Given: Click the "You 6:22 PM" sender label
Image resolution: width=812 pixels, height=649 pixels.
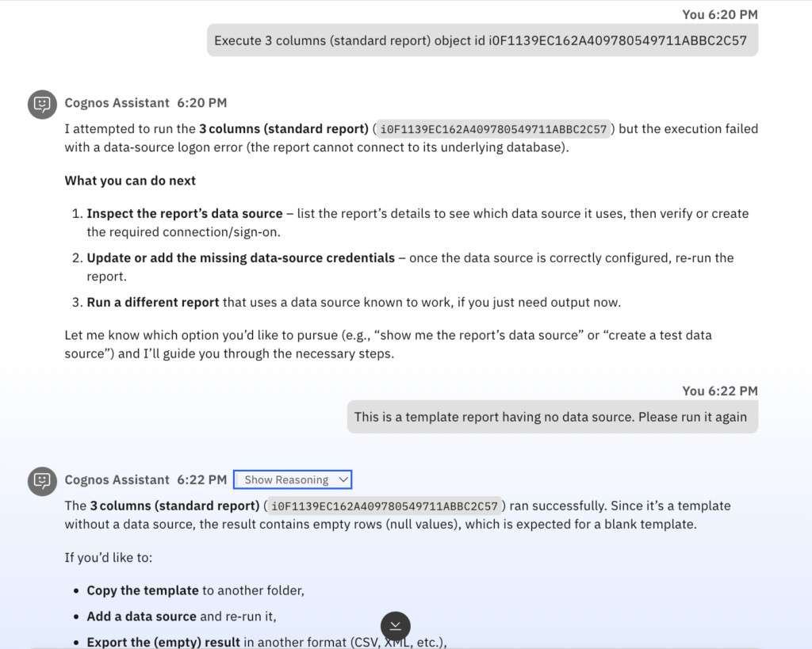Looking at the screenshot, I should (719, 391).
